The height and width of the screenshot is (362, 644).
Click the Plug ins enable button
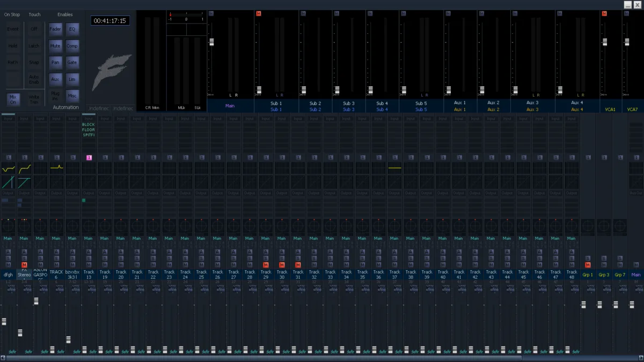(x=55, y=96)
